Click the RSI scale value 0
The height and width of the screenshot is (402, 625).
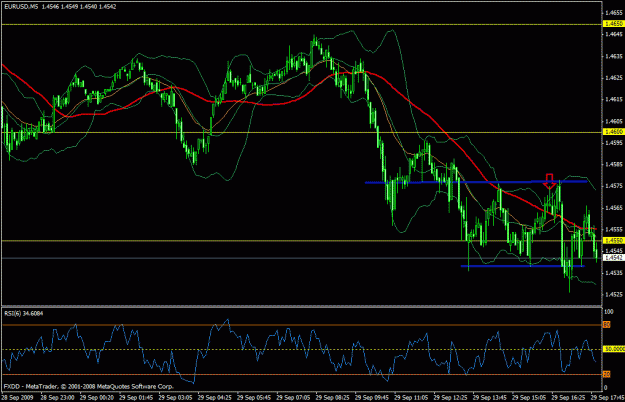coord(606,387)
